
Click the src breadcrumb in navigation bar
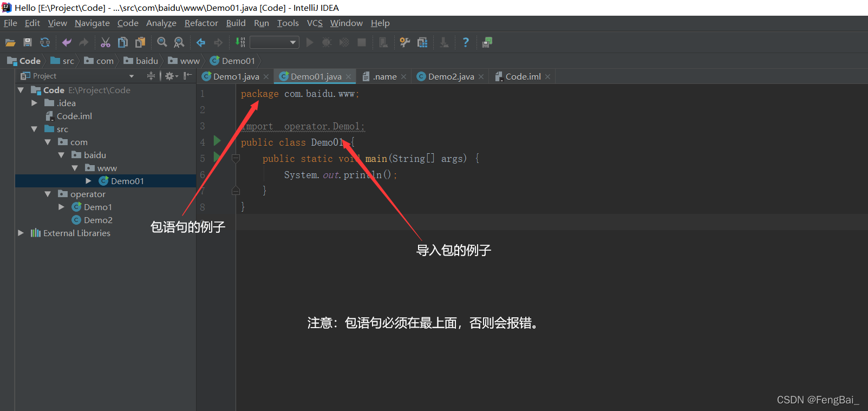(x=62, y=61)
